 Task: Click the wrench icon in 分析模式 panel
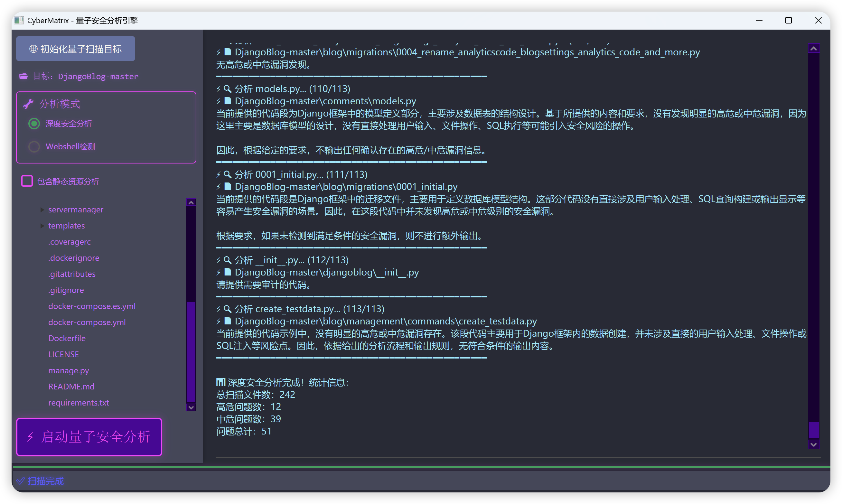[29, 103]
